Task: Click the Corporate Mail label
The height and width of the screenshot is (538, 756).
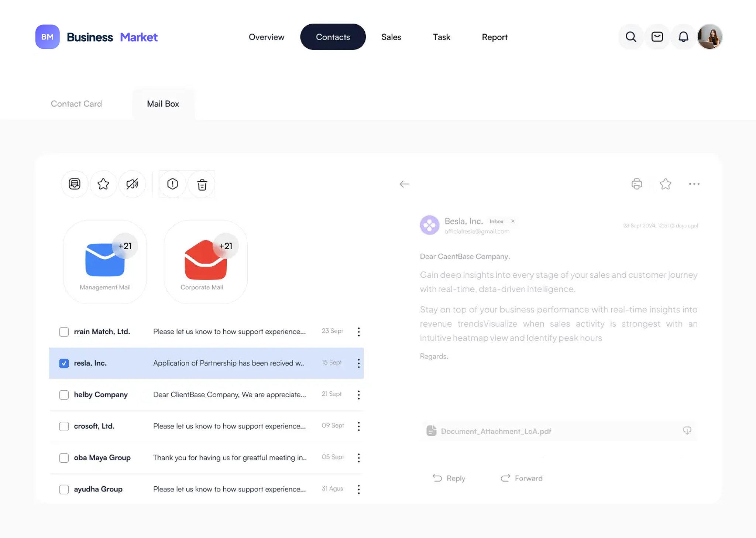Action: coord(202,287)
